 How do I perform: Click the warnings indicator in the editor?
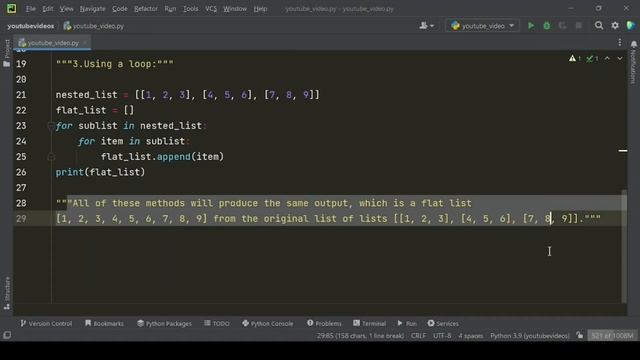click(x=575, y=59)
